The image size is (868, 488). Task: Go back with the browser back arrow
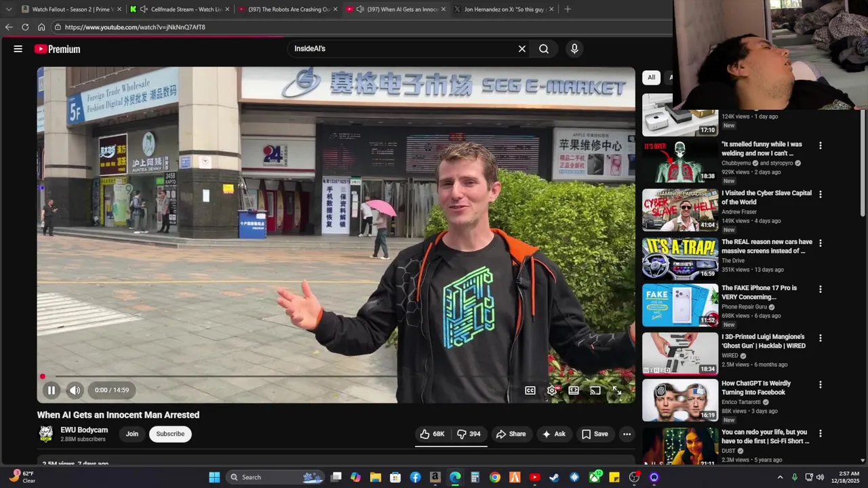pos(9,27)
